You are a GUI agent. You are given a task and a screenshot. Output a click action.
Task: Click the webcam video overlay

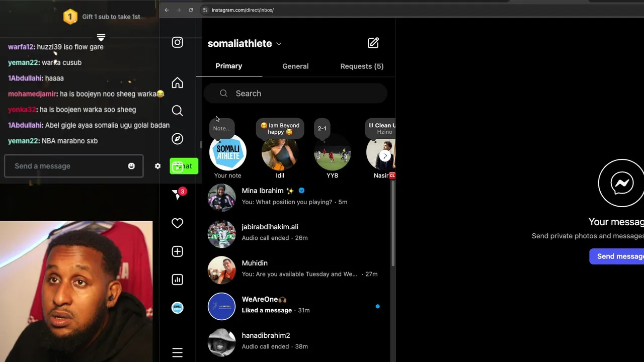click(x=76, y=292)
